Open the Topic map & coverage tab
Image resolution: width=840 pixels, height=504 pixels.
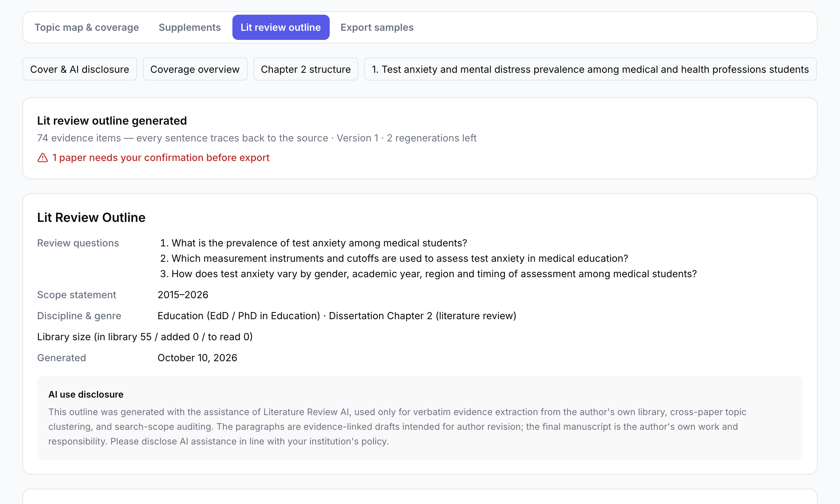pyautogui.click(x=86, y=27)
